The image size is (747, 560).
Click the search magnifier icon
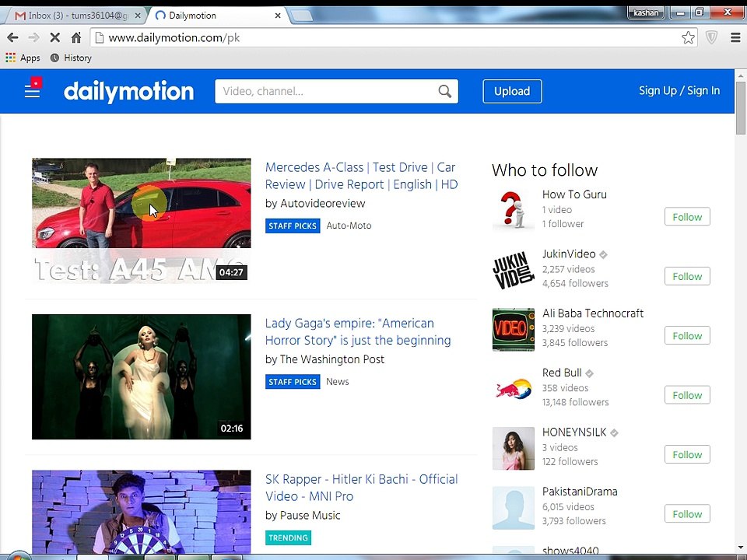(444, 91)
